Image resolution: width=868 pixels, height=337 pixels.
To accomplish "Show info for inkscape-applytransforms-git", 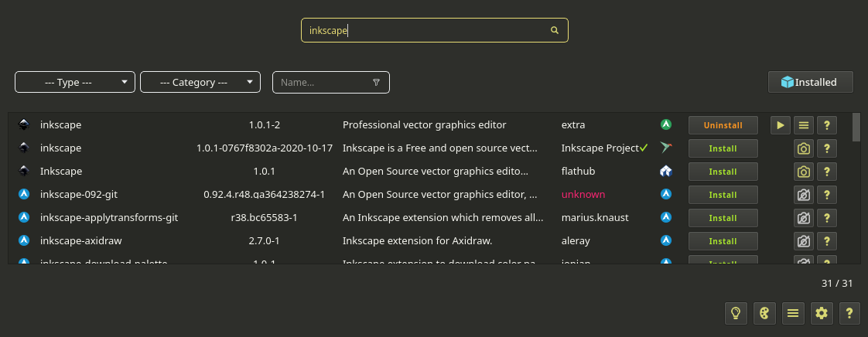I will 827,218.
